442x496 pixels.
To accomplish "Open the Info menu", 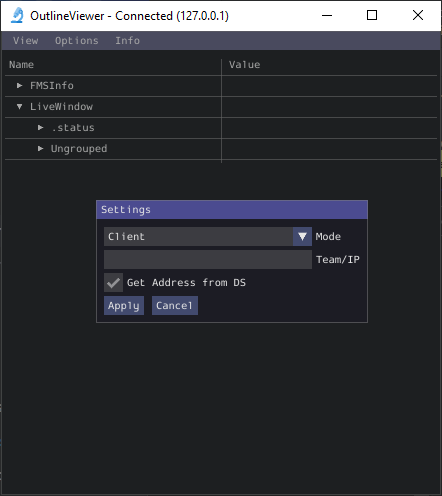I will 127,41.
